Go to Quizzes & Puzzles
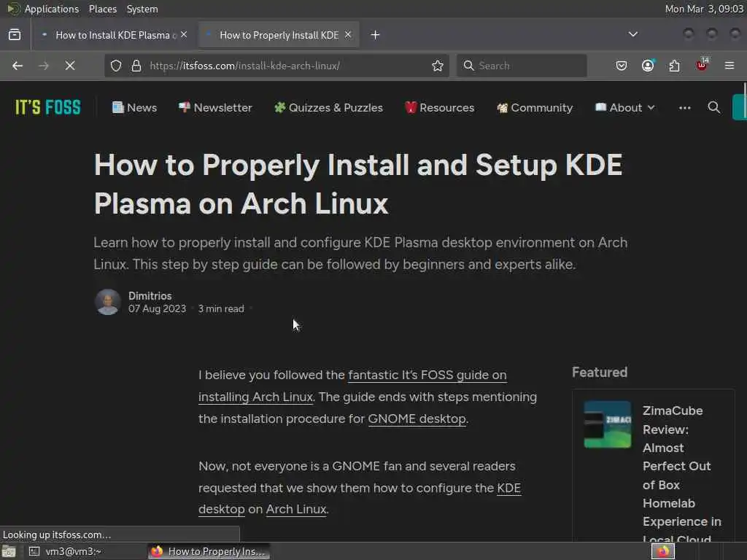Image resolution: width=747 pixels, height=560 pixels. pyautogui.click(x=328, y=108)
